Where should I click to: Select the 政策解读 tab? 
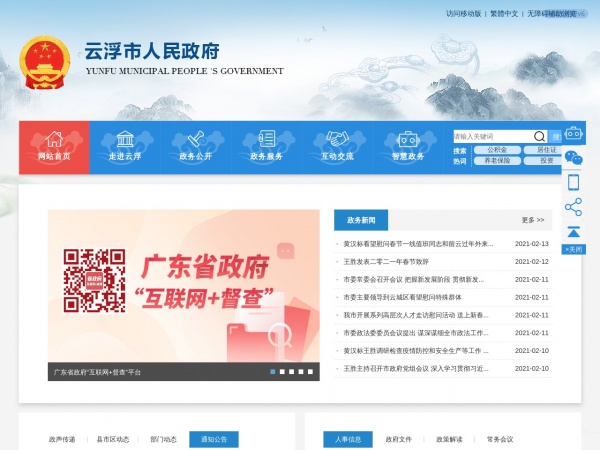tap(449, 439)
